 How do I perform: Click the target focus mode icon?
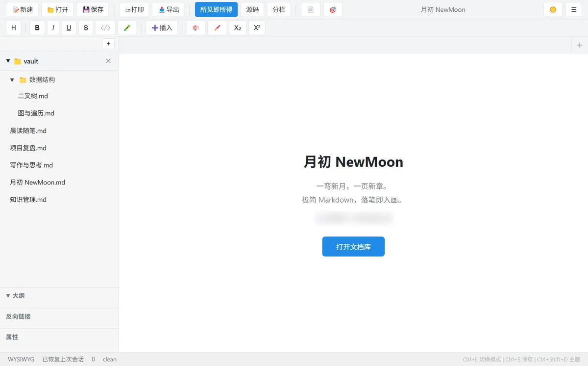[333, 9]
